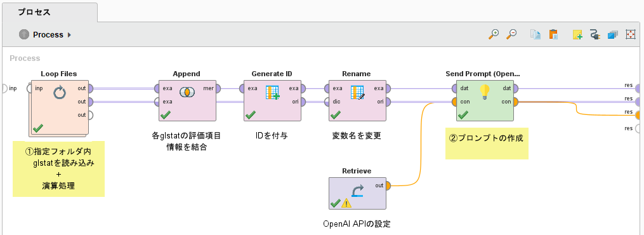The width and height of the screenshot is (644, 235).
Task: Select the yellow ②プロンプトの作成 note
Action: pos(487,144)
